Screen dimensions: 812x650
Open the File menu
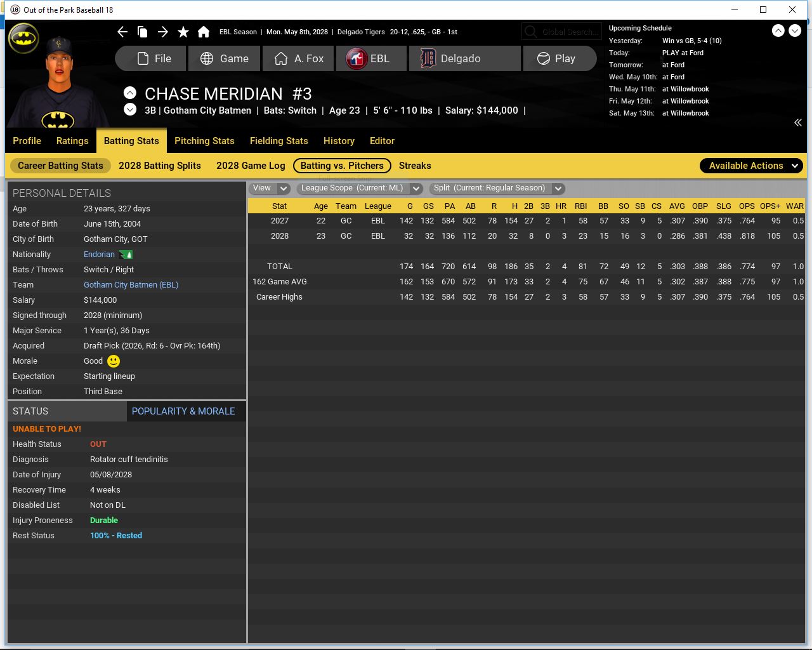point(151,58)
